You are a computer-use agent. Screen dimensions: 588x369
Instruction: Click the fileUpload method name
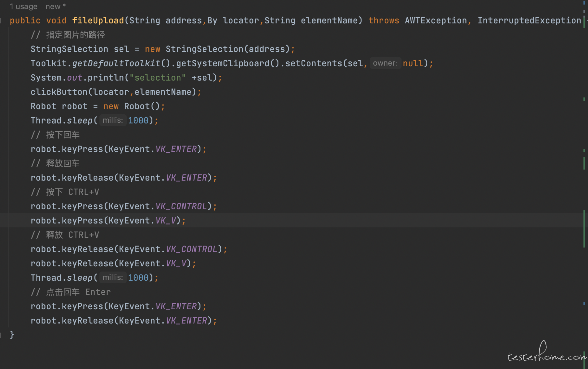coord(98,20)
